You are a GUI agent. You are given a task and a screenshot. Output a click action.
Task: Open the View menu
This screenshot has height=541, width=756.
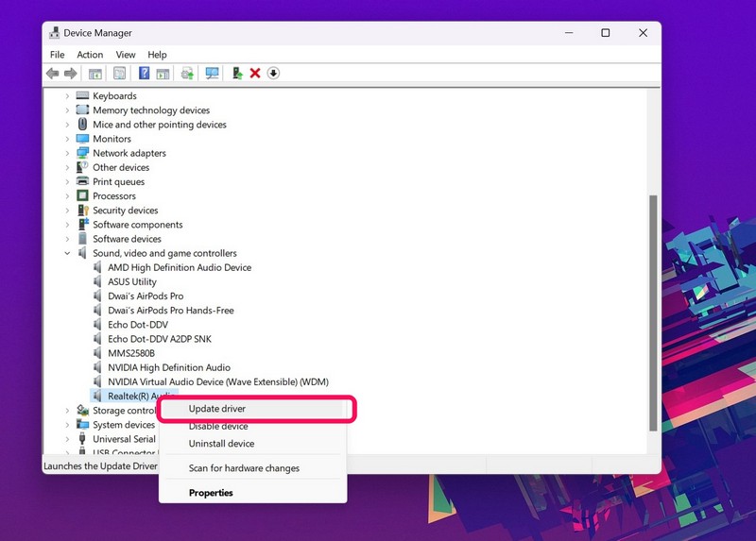click(x=126, y=55)
